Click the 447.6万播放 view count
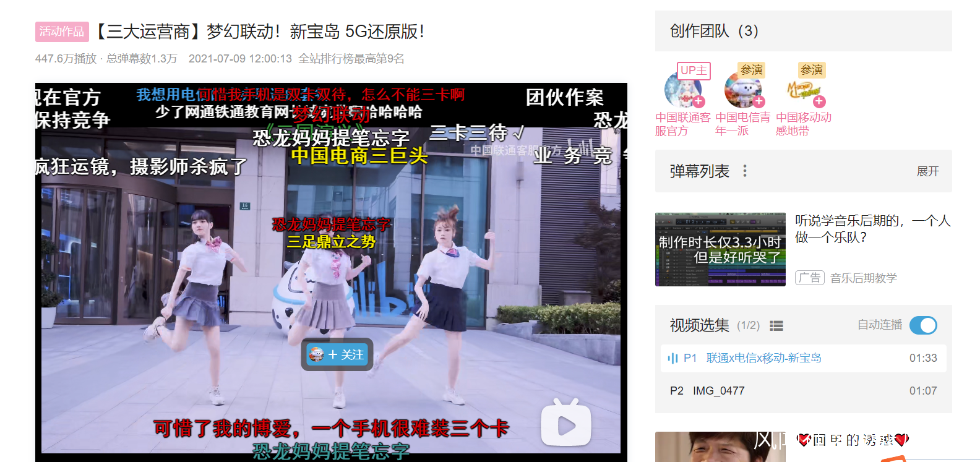980x462 pixels. click(66, 59)
